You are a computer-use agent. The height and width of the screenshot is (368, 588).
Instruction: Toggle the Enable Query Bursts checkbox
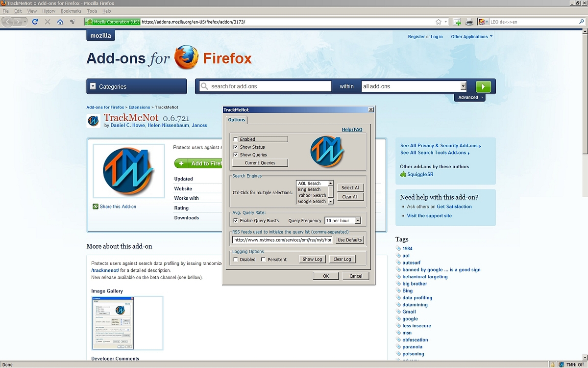point(236,221)
